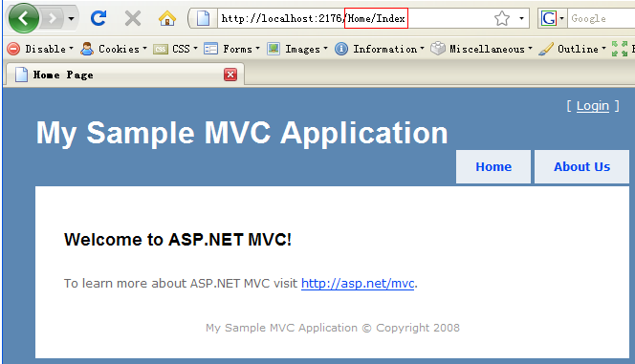Open the search engine selector dropdown arrow
This screenshot has height=364, width=635.
561,18
